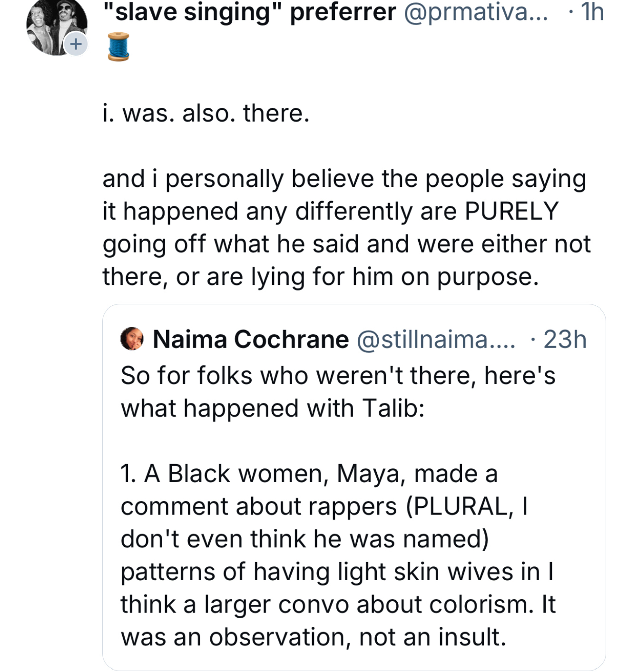Click the blue thread spool emoji

click(118, 47)
